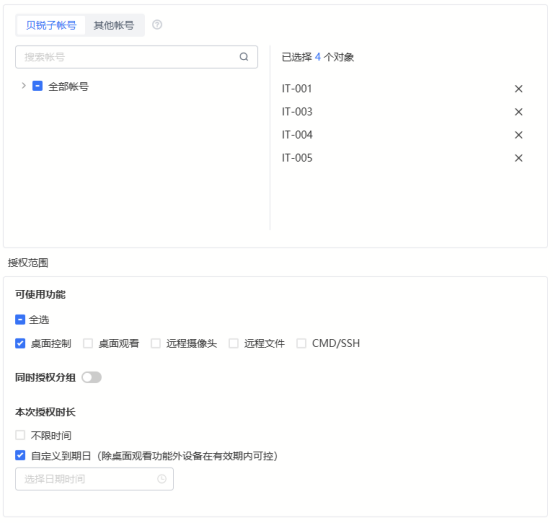Remove IT-001 from selected objects
Screen dimensions: 553x523
tap(518, 89)
